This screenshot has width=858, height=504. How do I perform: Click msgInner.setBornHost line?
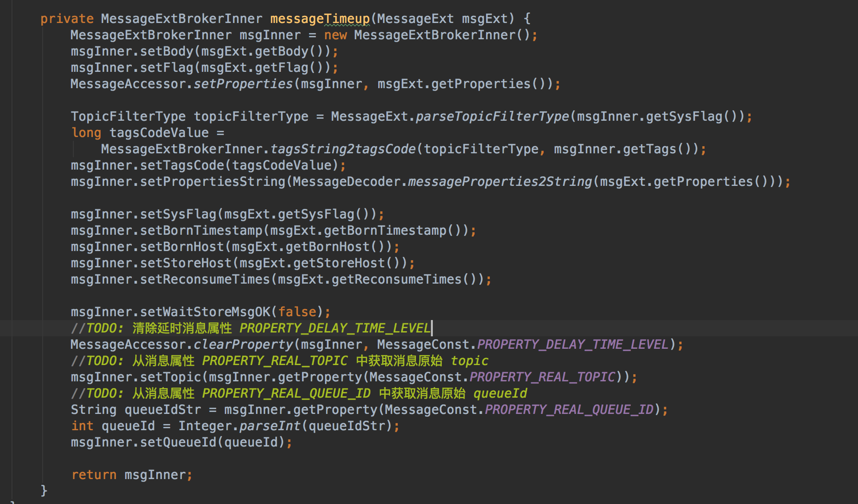[235, 247]
